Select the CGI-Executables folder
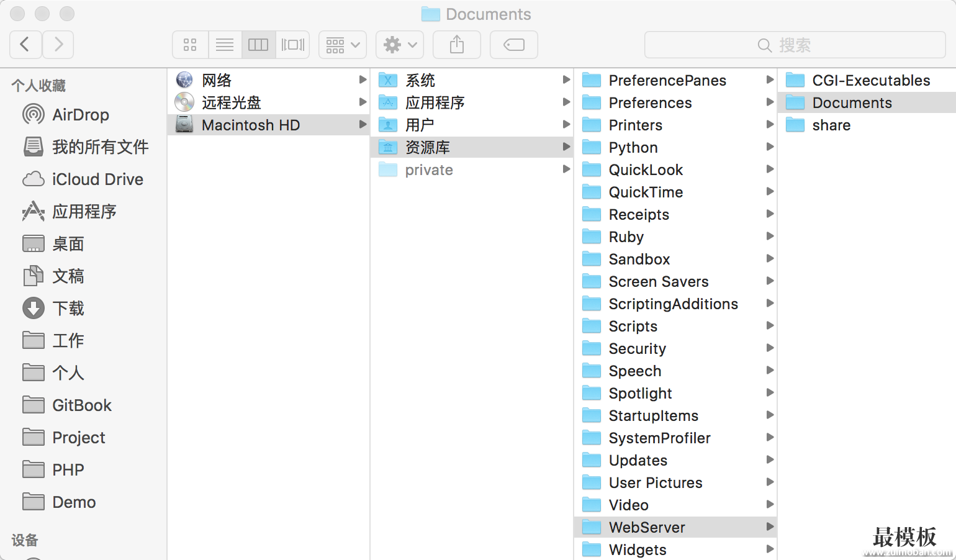 tap(867, 80)
